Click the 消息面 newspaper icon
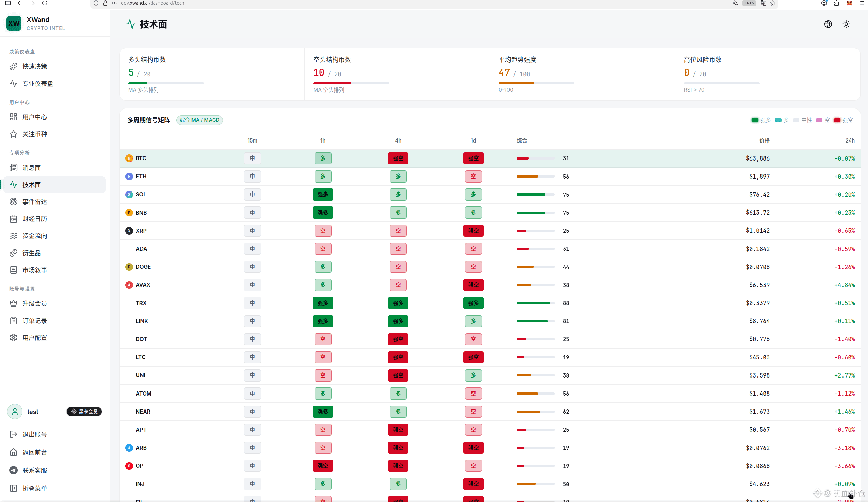 [x=13, y=168]
